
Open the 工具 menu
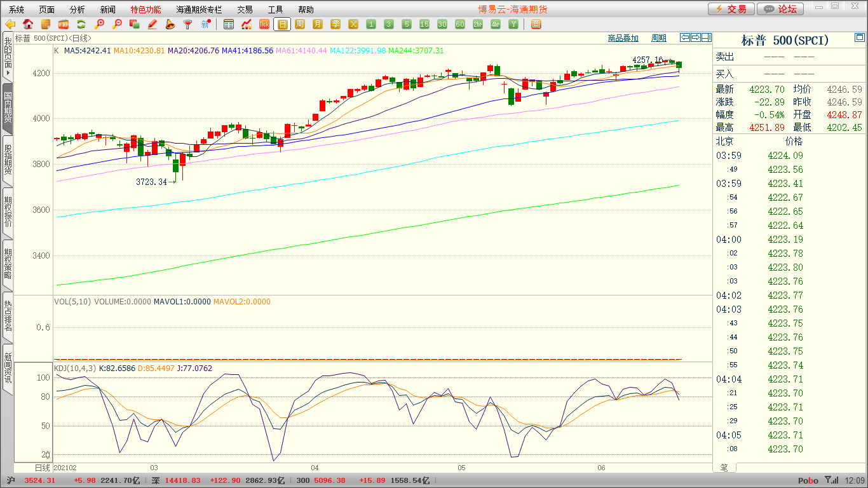point(275,10)
